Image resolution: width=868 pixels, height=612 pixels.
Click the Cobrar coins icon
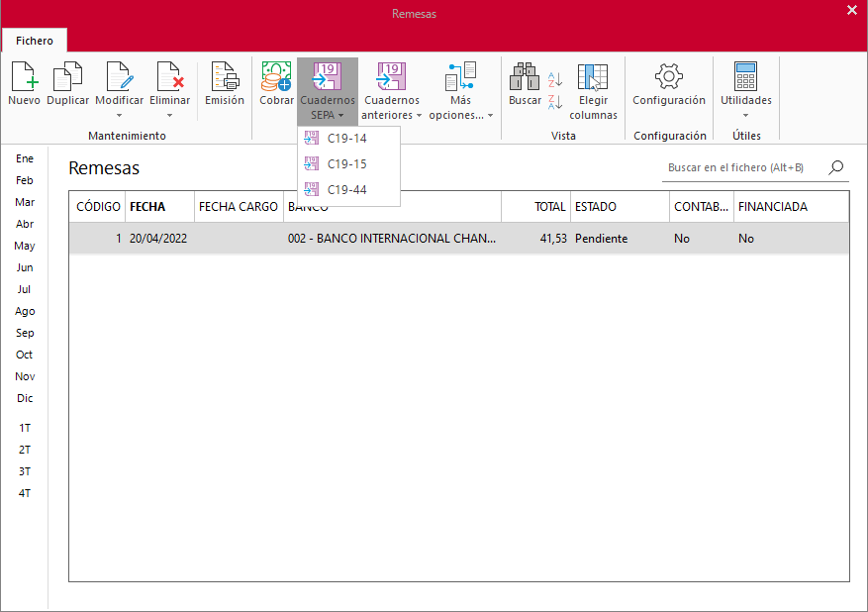276,76
